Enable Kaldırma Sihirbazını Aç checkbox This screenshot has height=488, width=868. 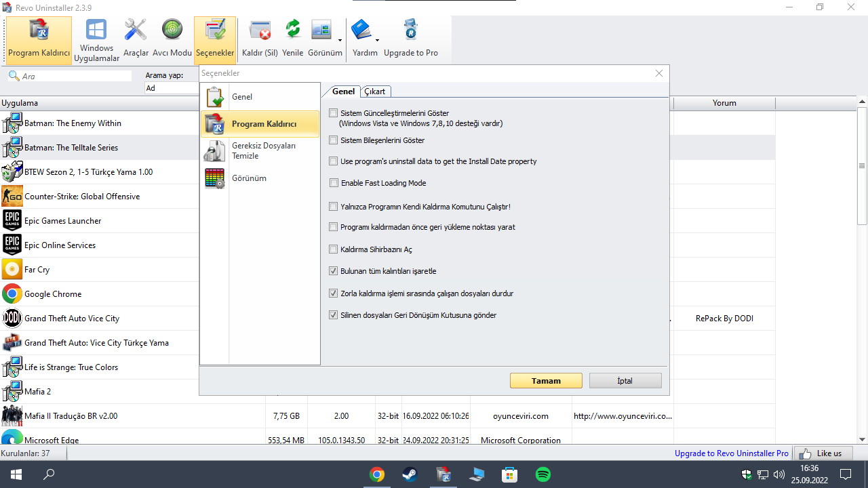tap(333, 249)
